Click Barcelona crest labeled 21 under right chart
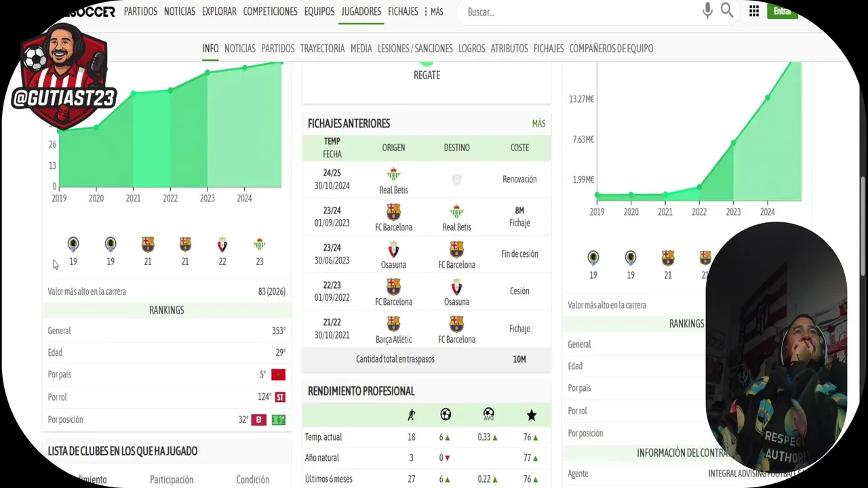Viewport: 868px width, 488px height. [x=668, y=258]
